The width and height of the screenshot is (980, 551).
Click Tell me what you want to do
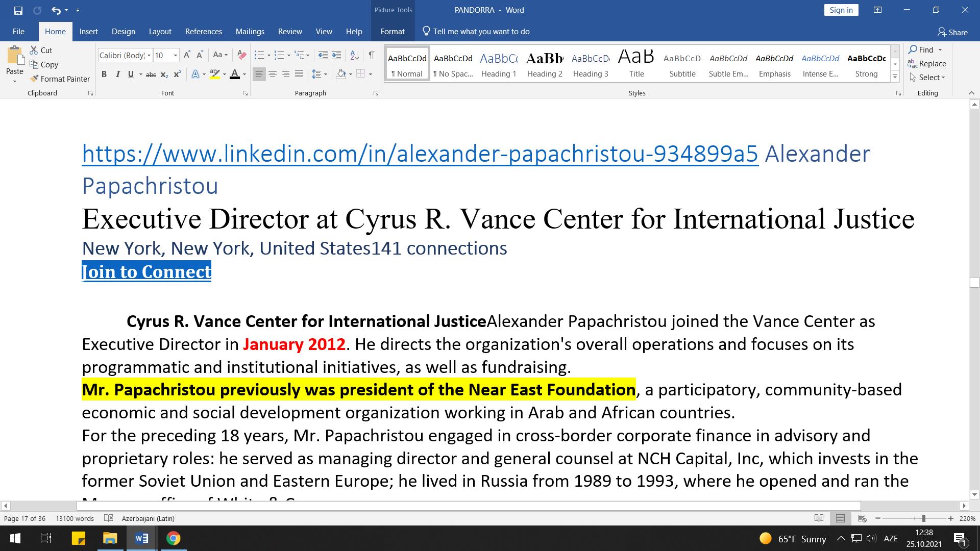coord(476,32)
